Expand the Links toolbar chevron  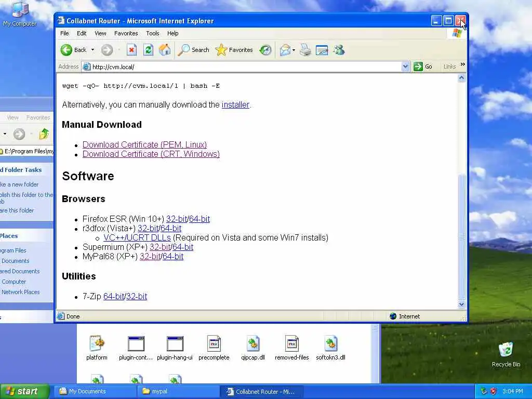(x=462, y=64)
